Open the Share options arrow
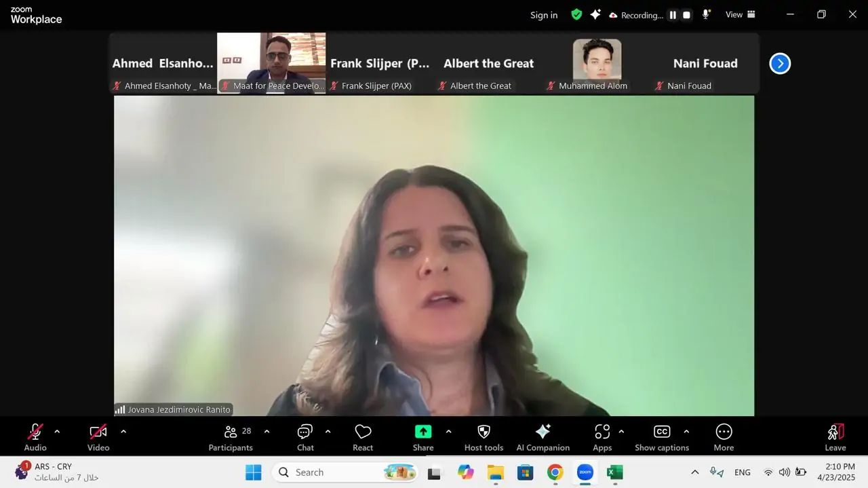 pos(448,432)
